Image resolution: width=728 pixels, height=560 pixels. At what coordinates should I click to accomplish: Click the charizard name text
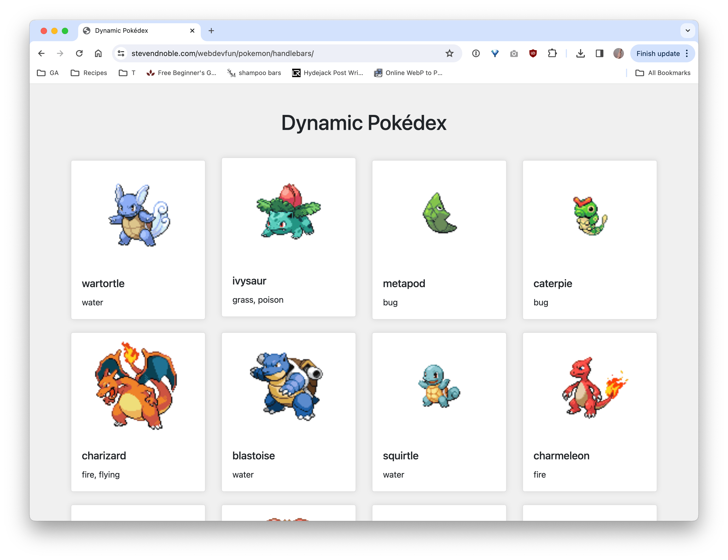(x=104, y=456)
